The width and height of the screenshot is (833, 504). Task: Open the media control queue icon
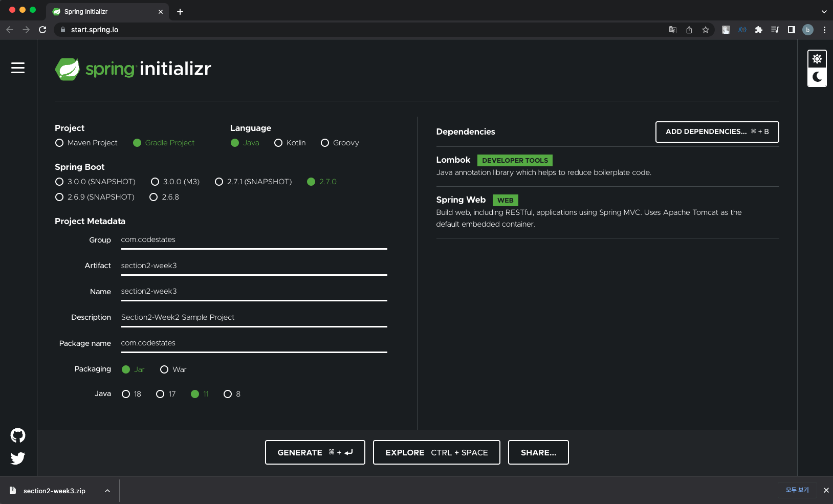(x=775, y=30)
